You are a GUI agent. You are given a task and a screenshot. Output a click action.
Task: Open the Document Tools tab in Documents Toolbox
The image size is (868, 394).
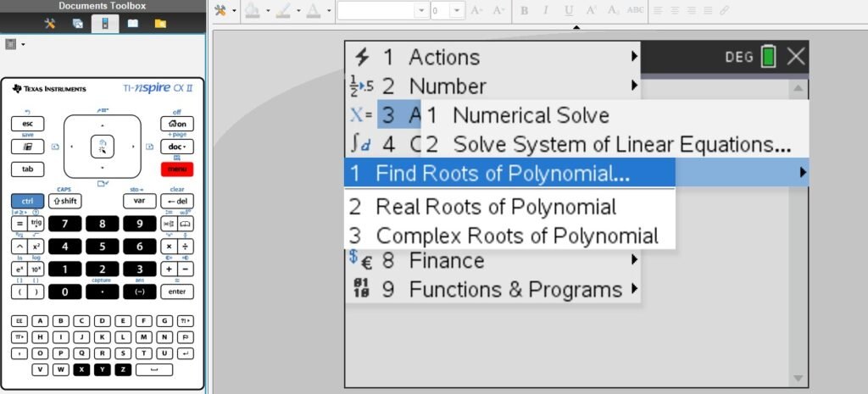click(x=50, y=23)
